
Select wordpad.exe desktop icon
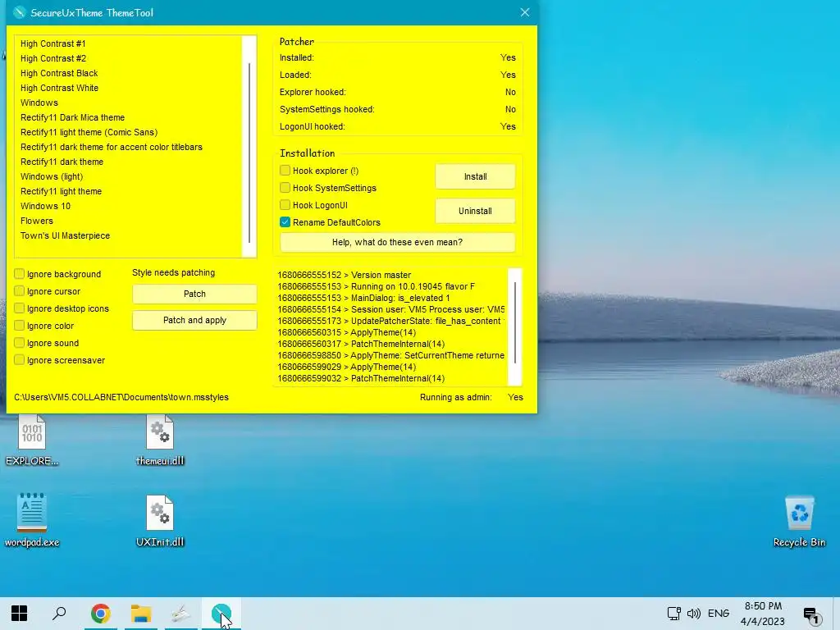32,520
